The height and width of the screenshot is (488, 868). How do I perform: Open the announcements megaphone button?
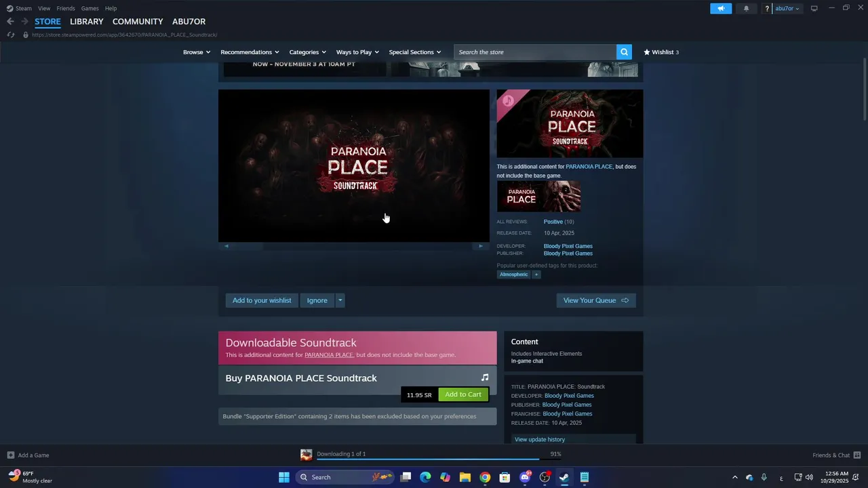(x=721, y=8)
